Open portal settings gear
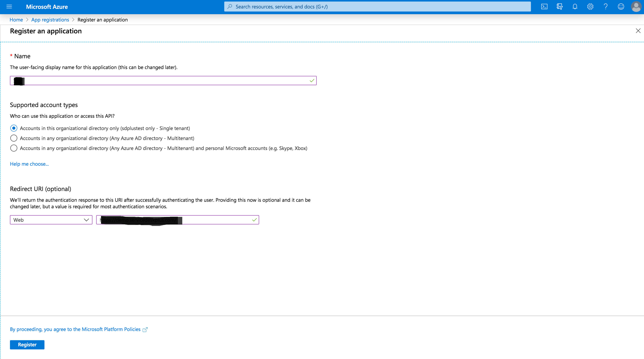 [590, 7]
